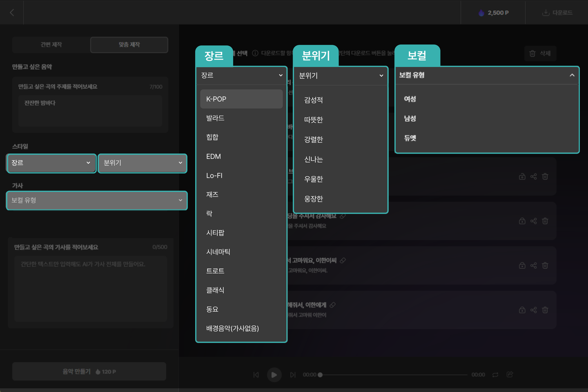Image resolution: width=588 pixels, height=392 pixels.
Task: Click the playback progress slider handle
Action: (320, 375)
